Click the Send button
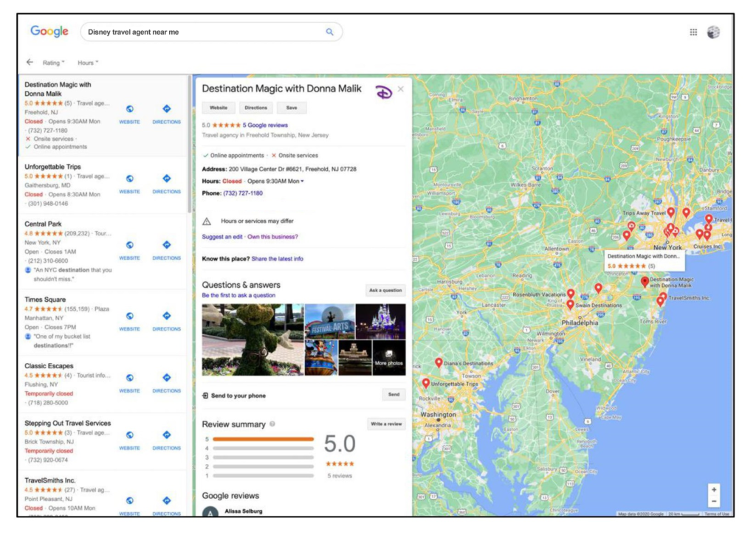756x535 pixels. click(x=394, y=394)
